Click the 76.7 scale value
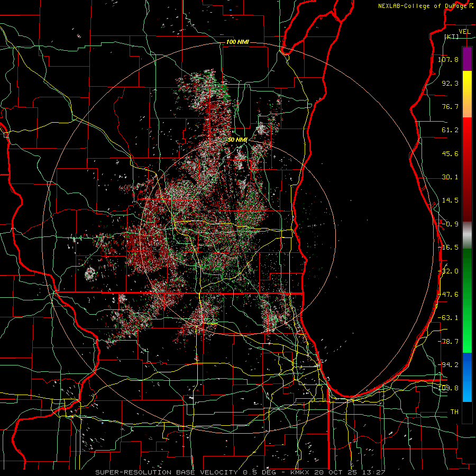The height and width of the screenshot is (476, 476). pos(450,106)
